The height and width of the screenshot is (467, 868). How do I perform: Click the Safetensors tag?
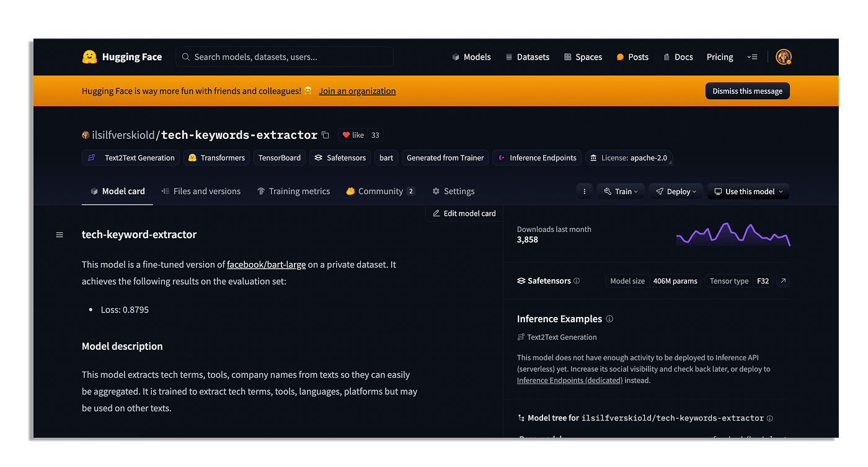tap(340, 158)
